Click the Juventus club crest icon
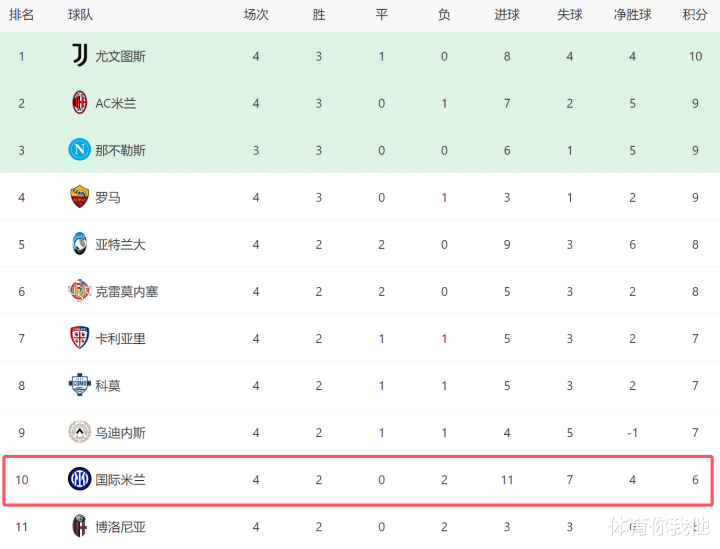Image resolution: width=720 pixels, height=549 pixels. click(x=80, y=56)
